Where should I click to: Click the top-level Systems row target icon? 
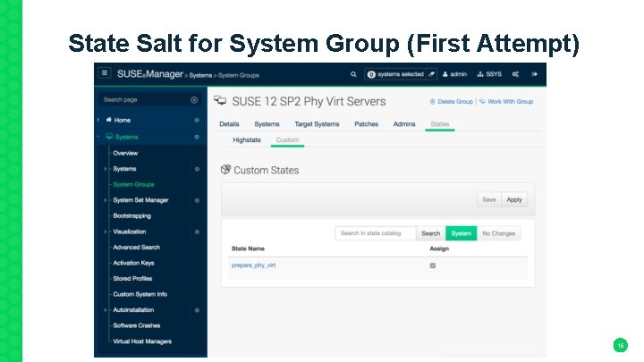pyautogui.click(x=197, y=137)
